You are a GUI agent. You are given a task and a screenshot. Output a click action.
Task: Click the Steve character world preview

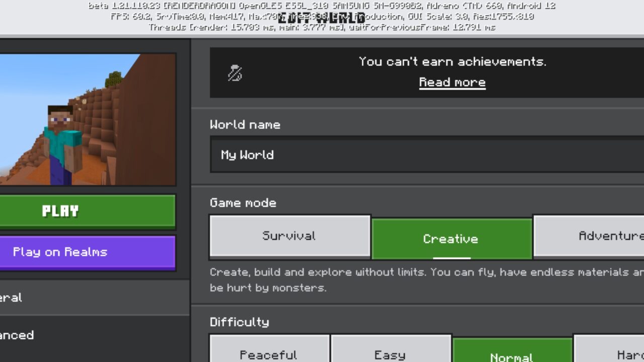click(x=88, y=118)
